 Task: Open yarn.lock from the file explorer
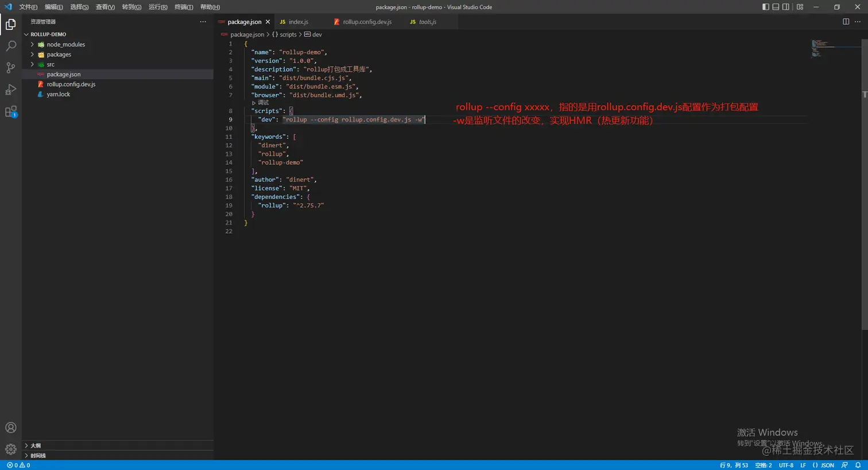click(118, 94)
